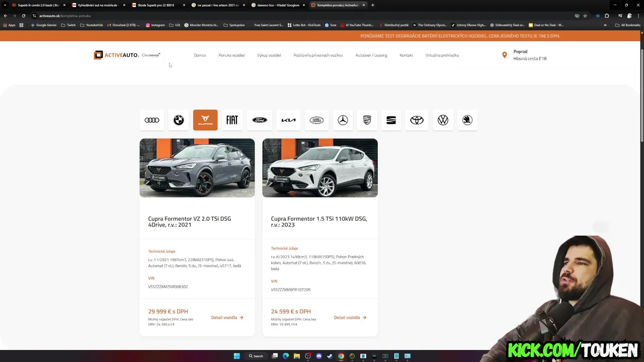Open the Ponuka vozidiel menu item
The width and height of the screenshot is (644, 362).
point(231,55)
